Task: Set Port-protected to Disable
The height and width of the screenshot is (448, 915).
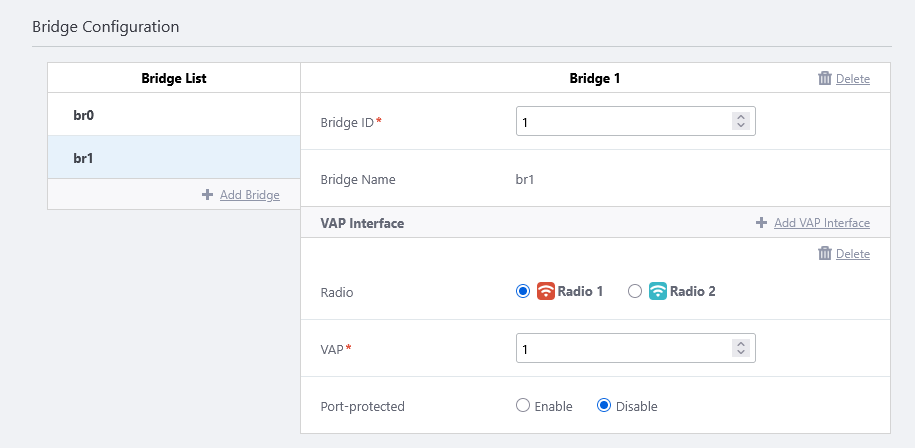Action: (x=603, y=406)
